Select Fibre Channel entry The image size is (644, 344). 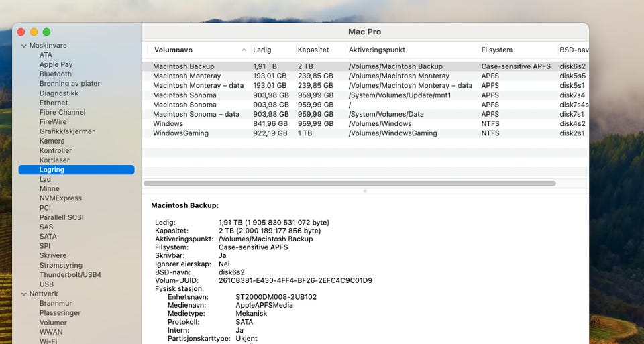click(x=62, y=112)
